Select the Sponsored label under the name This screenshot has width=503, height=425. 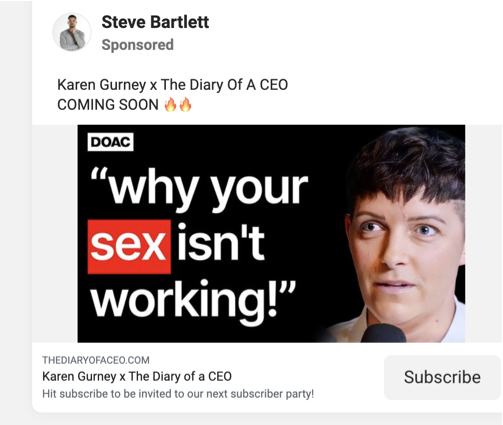(x=137, y=45)
